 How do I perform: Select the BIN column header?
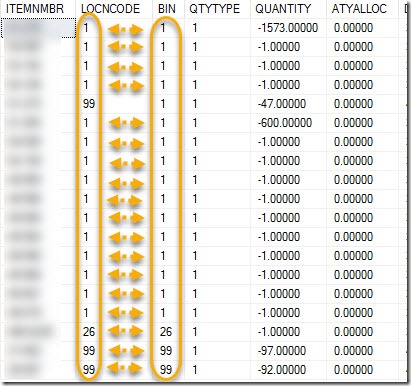pos(167,9)
